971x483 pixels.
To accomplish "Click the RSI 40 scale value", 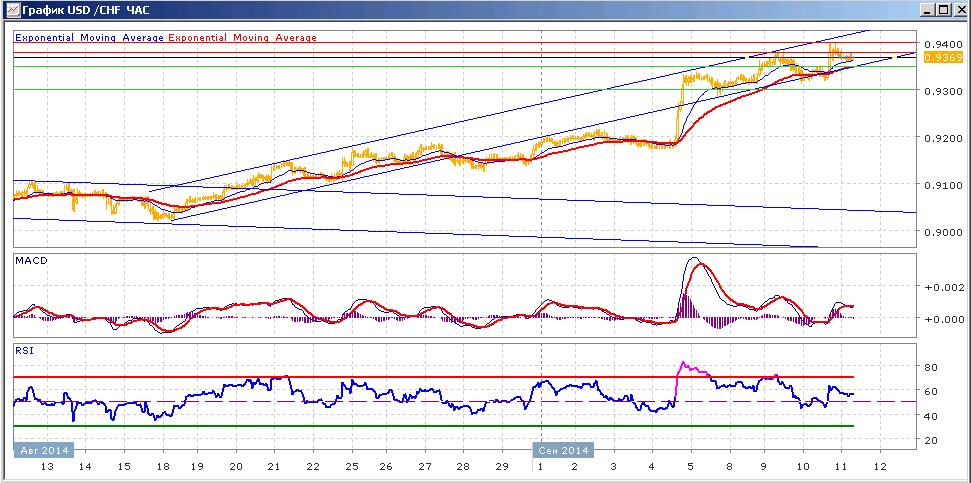I will click(931, 416).
